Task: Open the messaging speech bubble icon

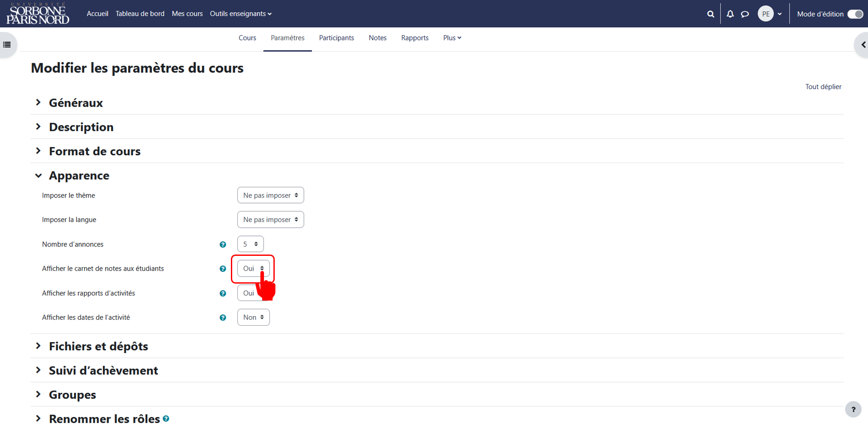Action: (x=745, y=14)
